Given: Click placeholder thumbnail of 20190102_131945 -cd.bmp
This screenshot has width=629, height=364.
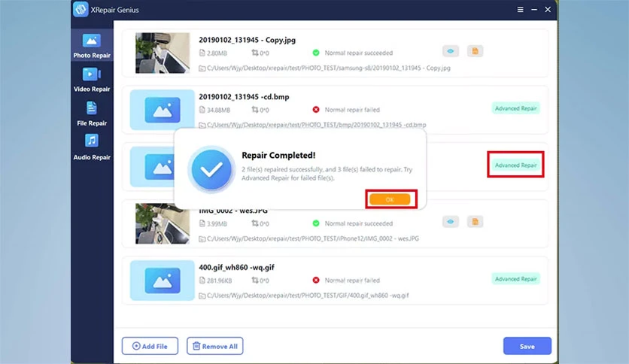Looking at the screenshot, I should pyautogui.click(x=163, y=110).
